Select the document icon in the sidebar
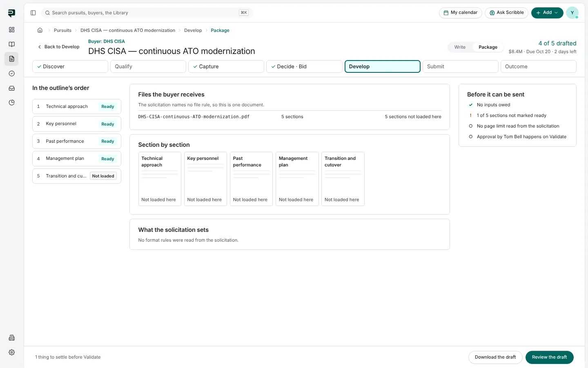The height and width of the screenshot is (368, 588). (x=11, y=59)
